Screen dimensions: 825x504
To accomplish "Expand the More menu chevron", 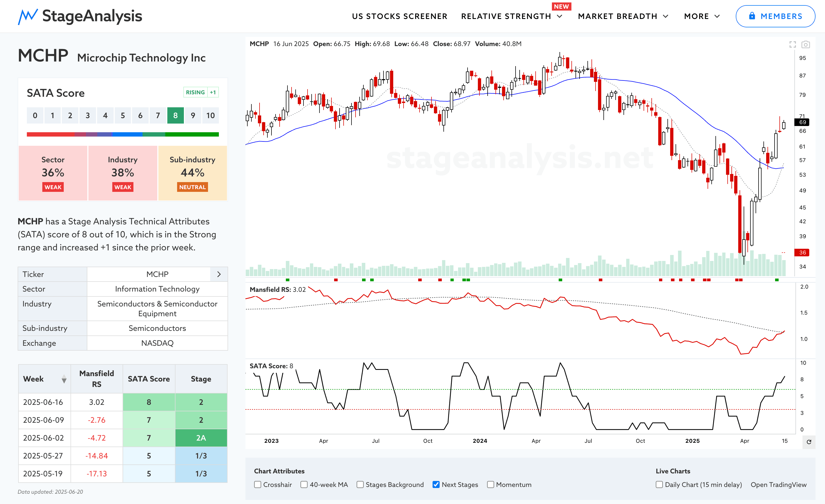I will pos(717,16).
